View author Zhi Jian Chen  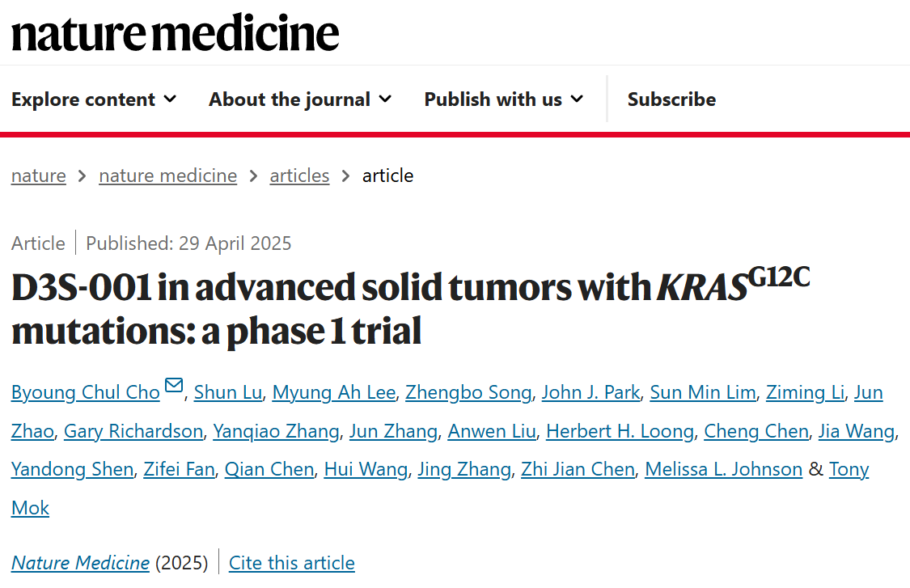[578, 469]
